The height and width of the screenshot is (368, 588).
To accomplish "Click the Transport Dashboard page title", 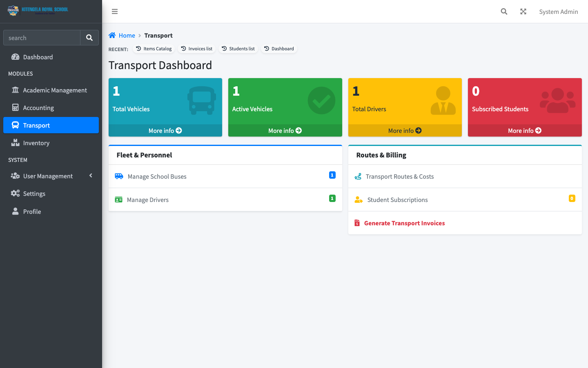I will pos(160,65).
